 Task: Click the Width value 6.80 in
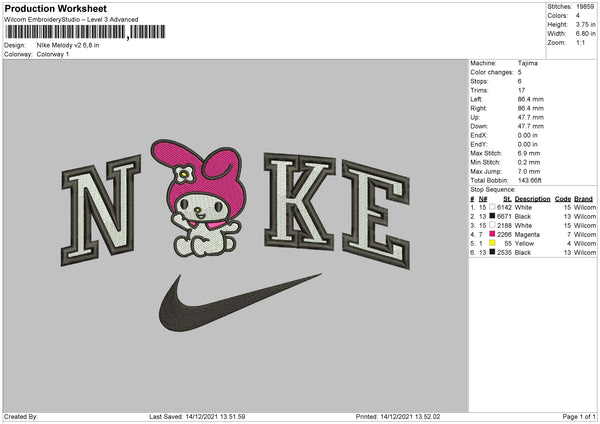pyautogui.click(x=585, y=34)
